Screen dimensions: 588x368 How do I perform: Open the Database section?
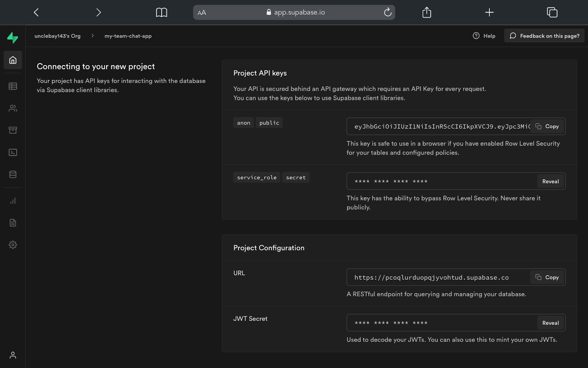(x=13, y=174)
